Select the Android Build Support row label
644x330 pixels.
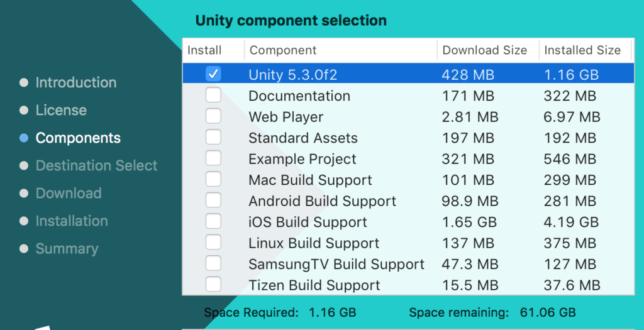[322, 201]
